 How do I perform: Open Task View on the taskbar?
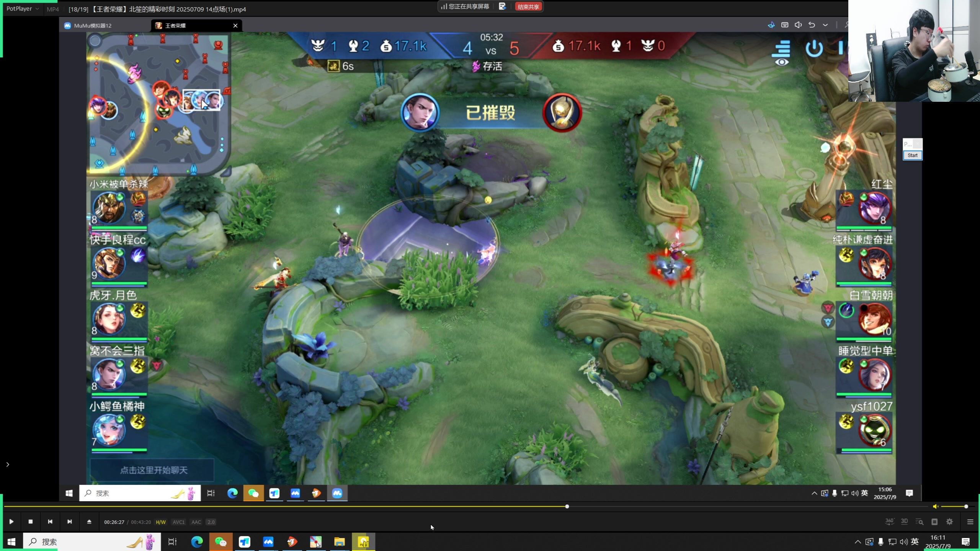173,542
